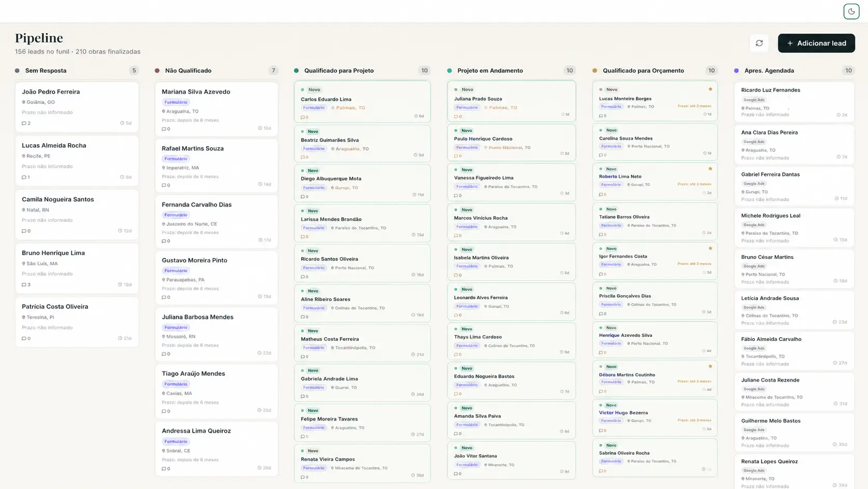The image size is (868, 489).
Task: Toggle dark mode with the moon icon
Action: click(851, 11)
